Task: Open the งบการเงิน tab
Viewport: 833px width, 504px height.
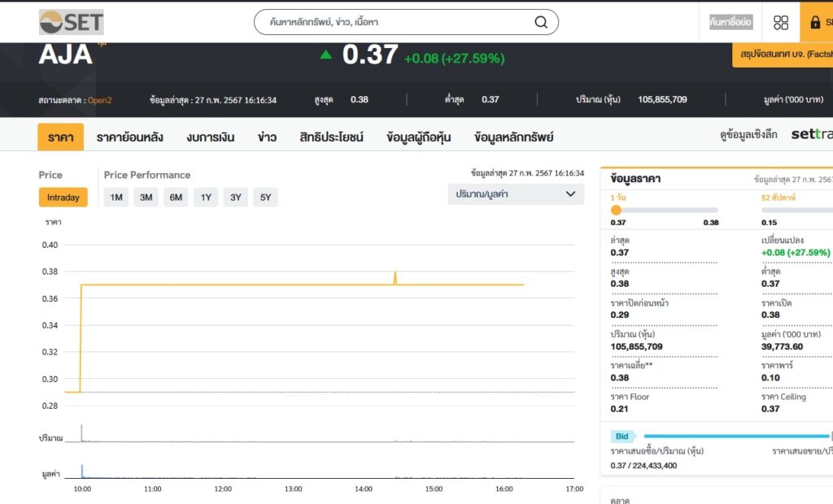Action: (210, 137)
